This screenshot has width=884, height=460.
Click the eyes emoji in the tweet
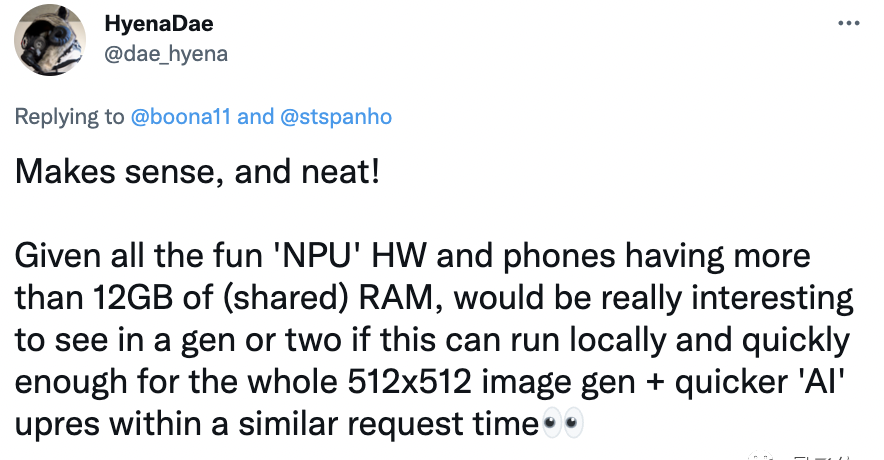pos(562,424)
